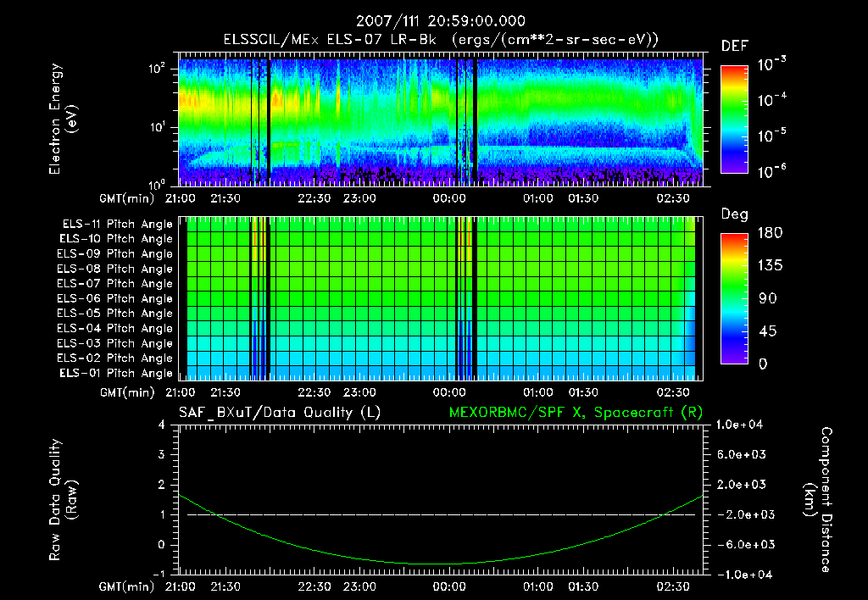Select the ELS-06 Pitch Angle row label
Viewport: 868px width, 600px height.
click(x=115, y=299)
